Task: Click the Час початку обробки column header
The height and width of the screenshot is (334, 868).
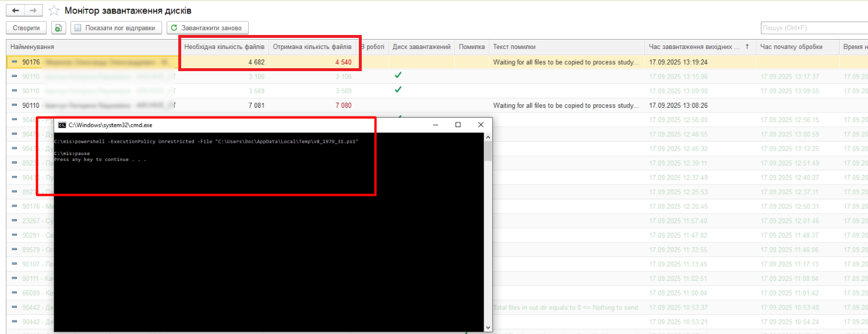Action: click(791, 47)
